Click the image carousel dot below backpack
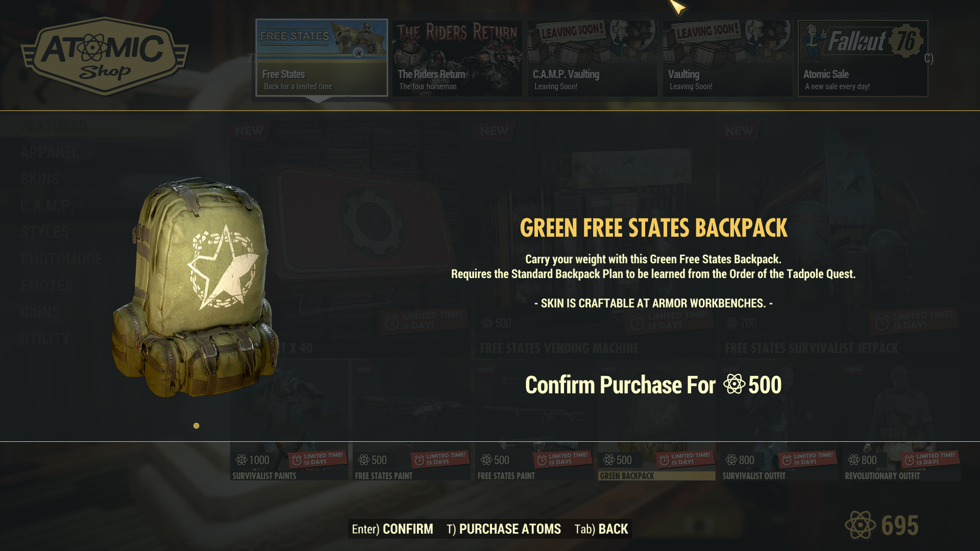The image size is (980, 551). tap(196, 425)
